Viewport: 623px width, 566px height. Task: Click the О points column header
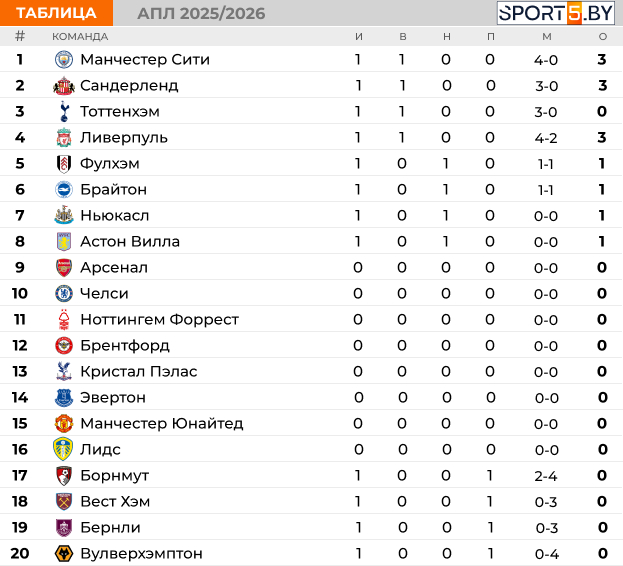click(x=603, y=37)
